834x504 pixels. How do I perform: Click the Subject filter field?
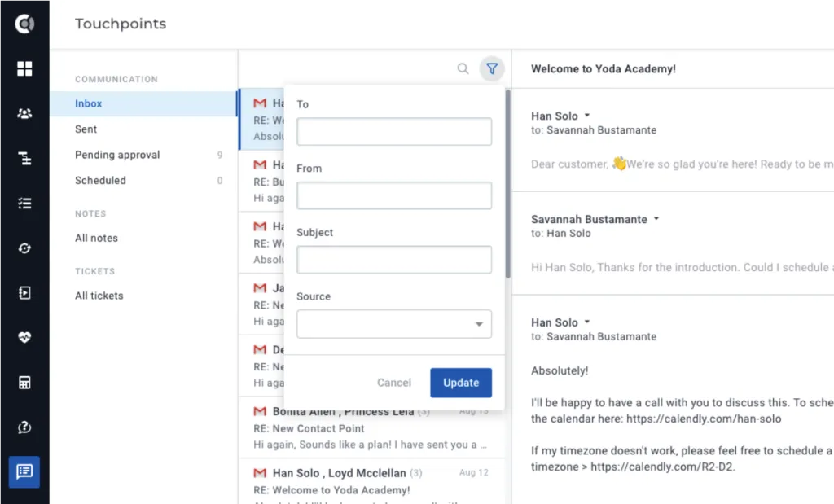tap(394, 260)
